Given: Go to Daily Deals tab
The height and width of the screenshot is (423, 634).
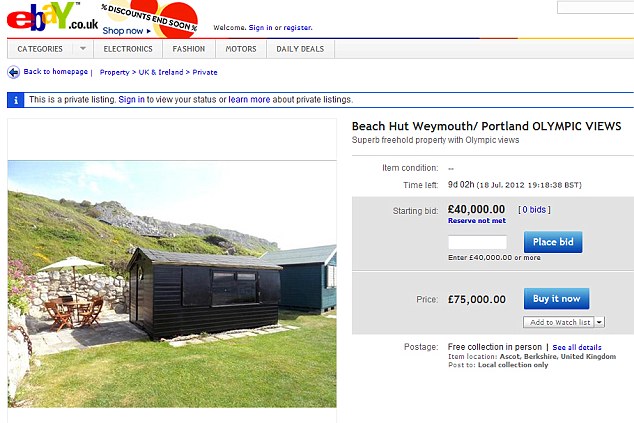Looking at the screenshot, I should tap(301, 49).
